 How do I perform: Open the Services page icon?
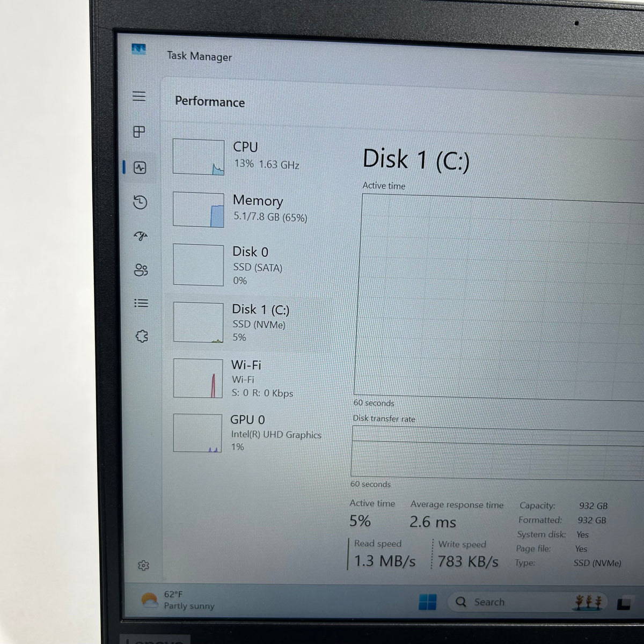(142, 336)
